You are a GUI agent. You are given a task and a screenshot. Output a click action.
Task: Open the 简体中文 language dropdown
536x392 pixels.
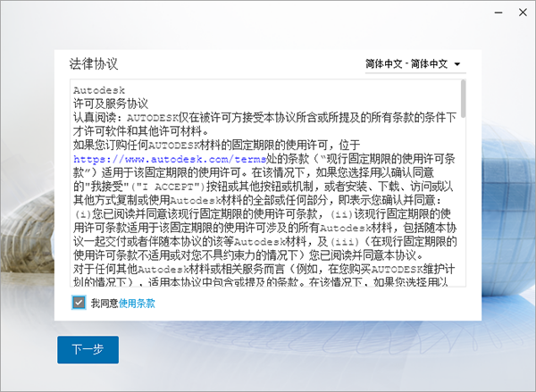(415, 64)
